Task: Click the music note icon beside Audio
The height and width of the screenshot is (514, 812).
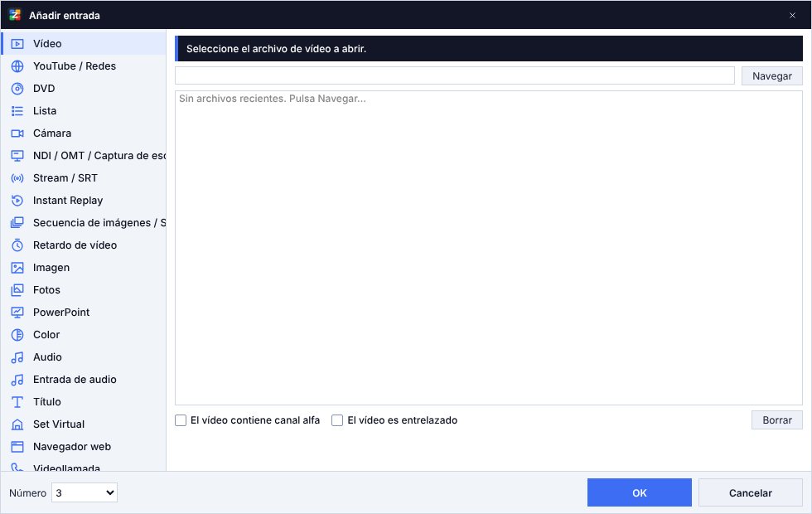Action: (17, 357)
